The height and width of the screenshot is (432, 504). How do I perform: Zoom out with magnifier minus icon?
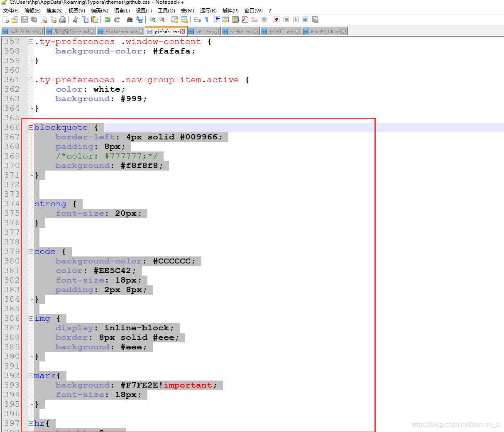161,20
